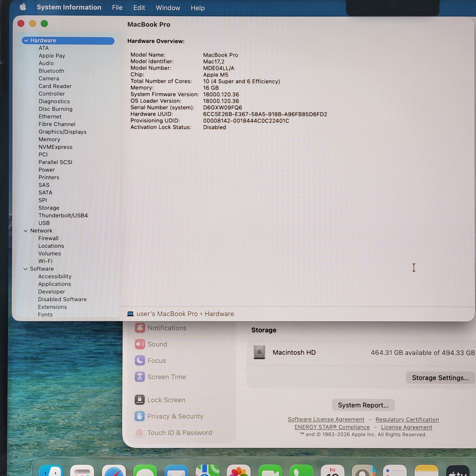Select Power in the sidebar
This screenshot has height=476, width=476.
pyautogui.click(x=46, y=170)
